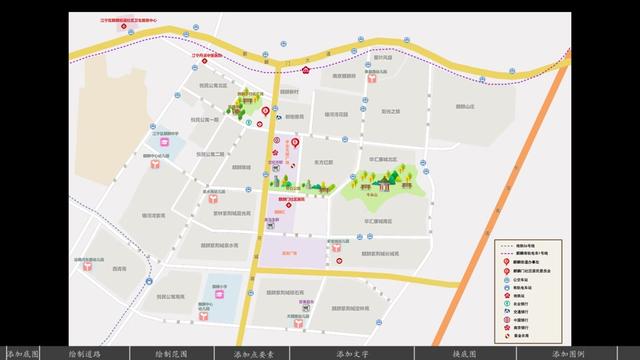The height and width of the screenshot is (360, 640).
Task: Click the supermarket icon near the bottom of the map
Action: 306,309
